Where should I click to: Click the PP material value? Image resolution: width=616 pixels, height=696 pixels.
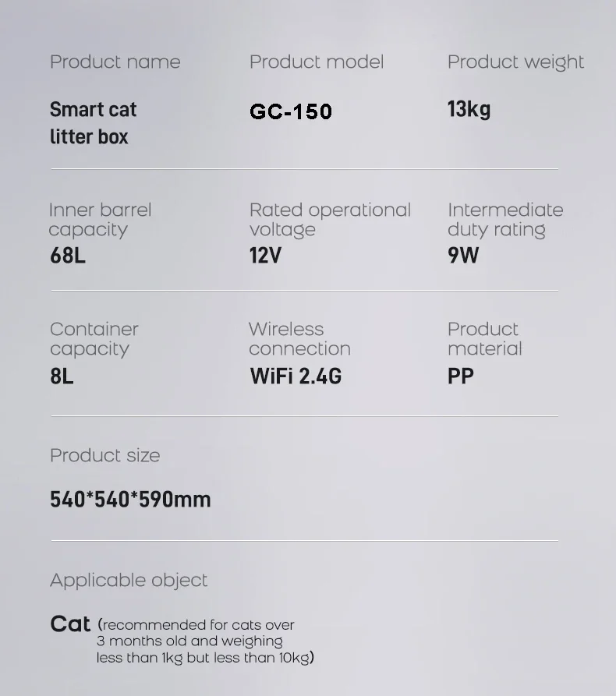(x=460, y=377)
